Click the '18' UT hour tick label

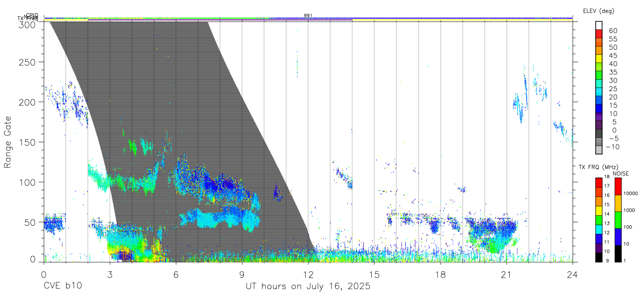441,274
